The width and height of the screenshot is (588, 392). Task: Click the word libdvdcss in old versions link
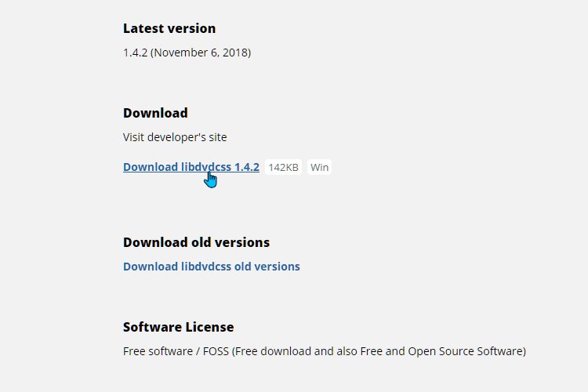[206, 267]
